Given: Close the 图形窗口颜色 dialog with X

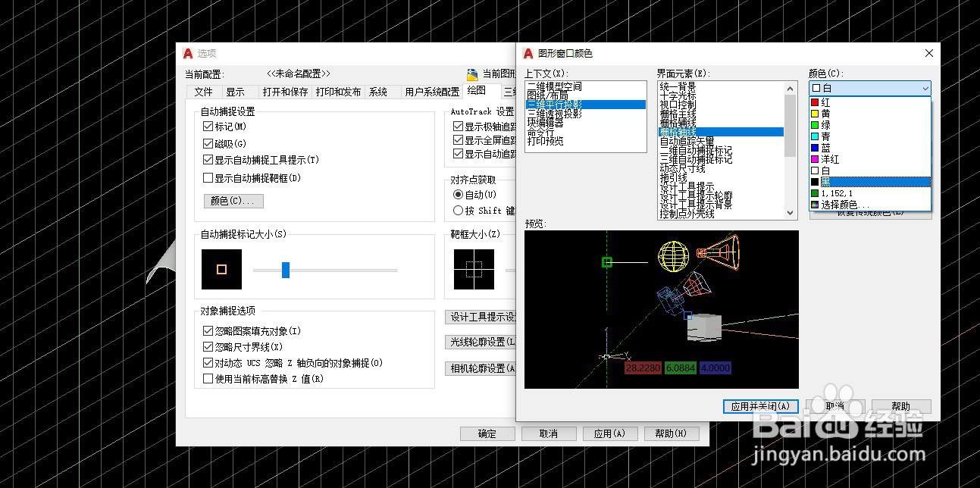Looking at the screenshot, I should [x=928, y=53].
